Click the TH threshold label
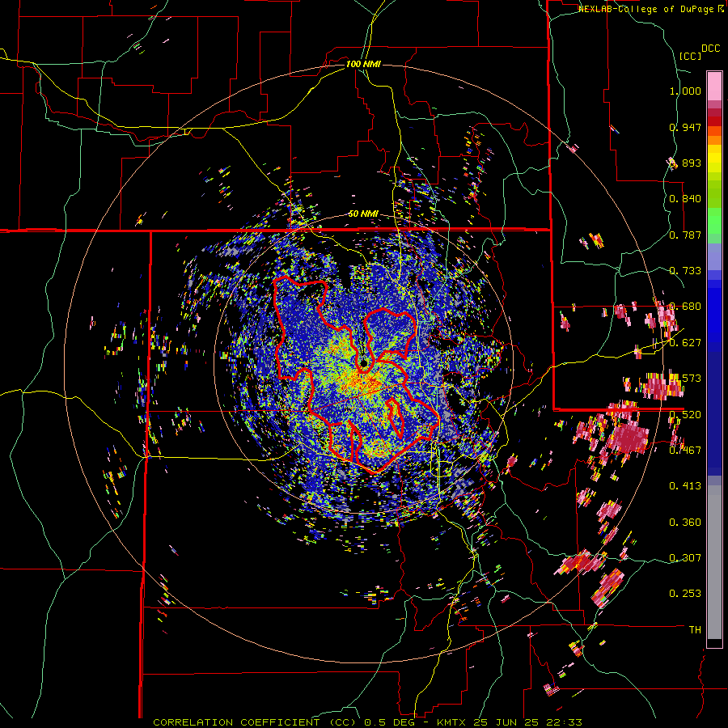The height and width of the screenshot is (728, 728). pos(695,629)
